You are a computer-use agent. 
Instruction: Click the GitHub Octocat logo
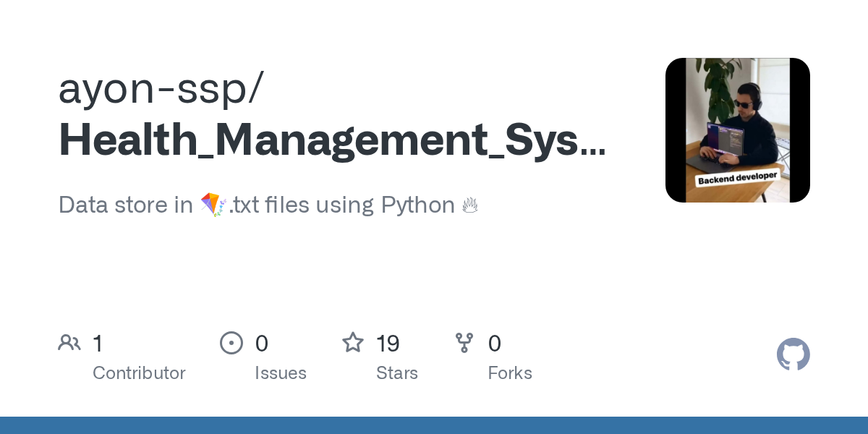click(x=793, y=354)
